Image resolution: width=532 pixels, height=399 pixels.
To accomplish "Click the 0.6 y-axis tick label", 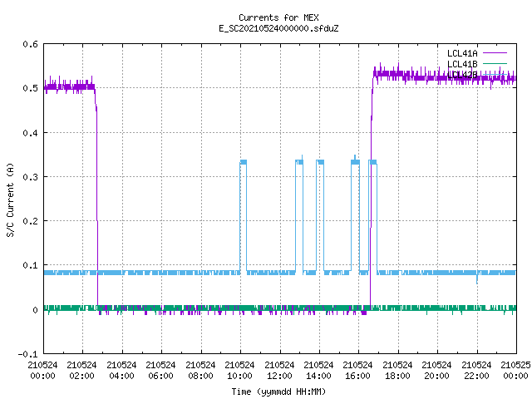I will (x=30, y=44).
